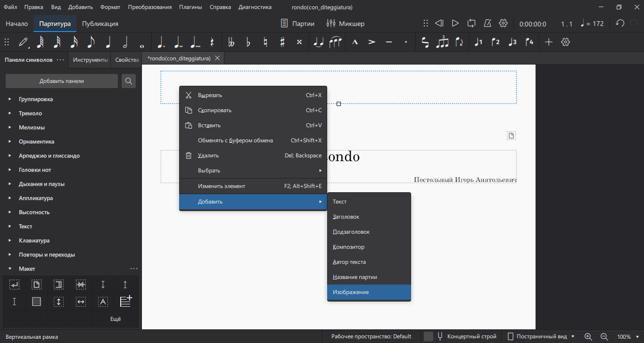The image size is (644, 343).
Task: Add a single augmentation dot
Action: (x=161, y=42)
